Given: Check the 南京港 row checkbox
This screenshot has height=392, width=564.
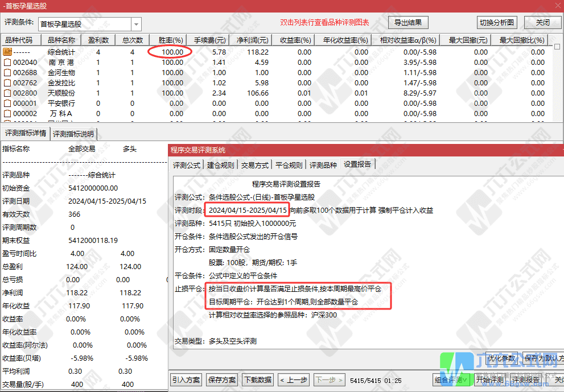Looking at the screenshot, I should pos(7,61).
